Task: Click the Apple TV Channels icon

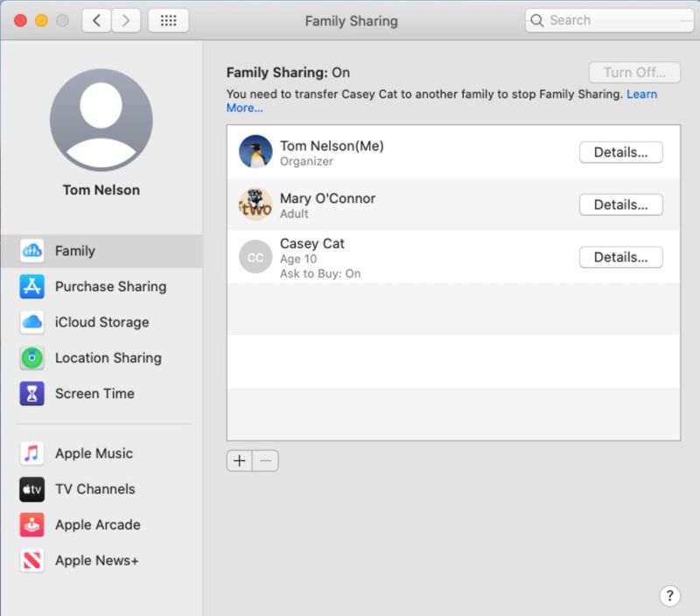Action: pyautogui.click(x=31, y=489)
